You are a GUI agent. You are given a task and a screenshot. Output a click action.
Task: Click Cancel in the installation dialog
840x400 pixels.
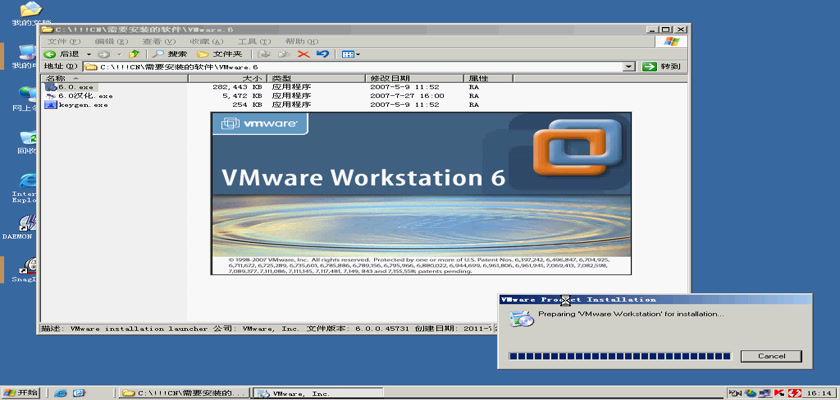771,356
